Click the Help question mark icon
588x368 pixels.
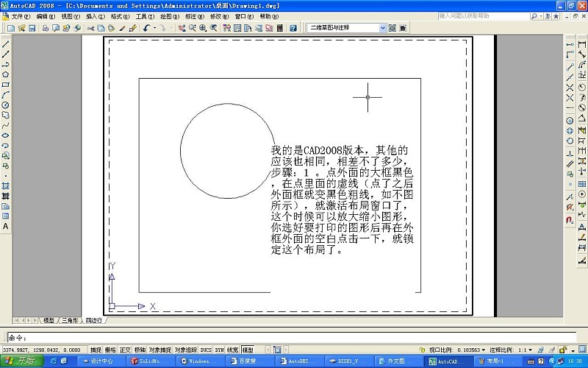[293, 28]
